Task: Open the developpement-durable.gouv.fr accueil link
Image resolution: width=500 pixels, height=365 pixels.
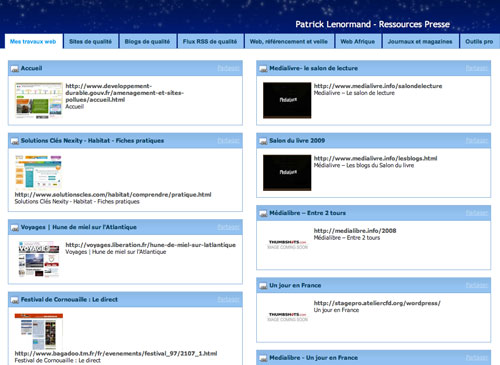Action: [x=125, y=93]
